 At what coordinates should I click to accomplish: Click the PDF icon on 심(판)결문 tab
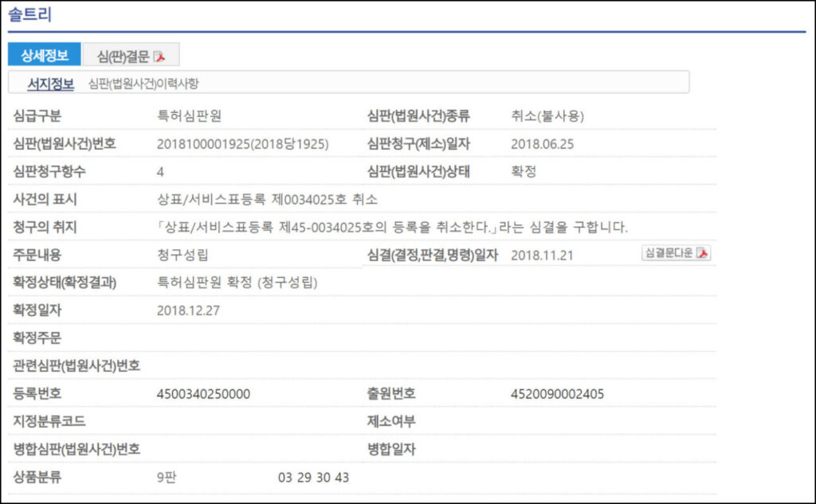(x=159, y=56)
